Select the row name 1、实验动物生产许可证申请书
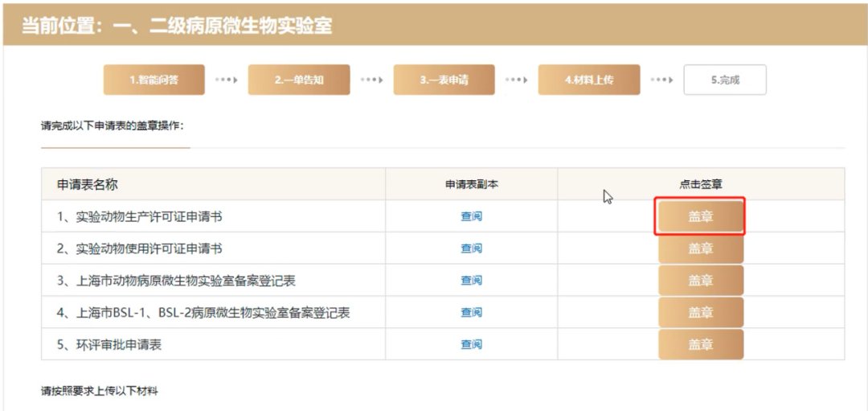 coord(139,216)
